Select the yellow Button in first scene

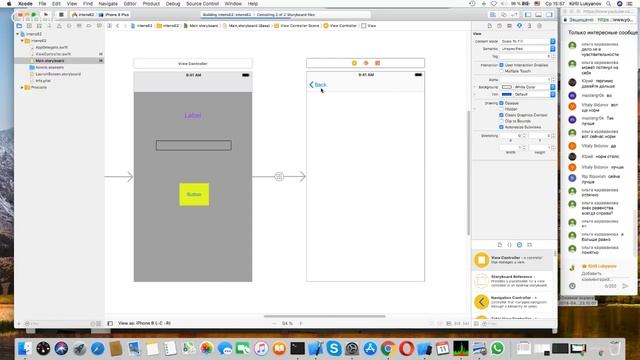coord(194,194)
